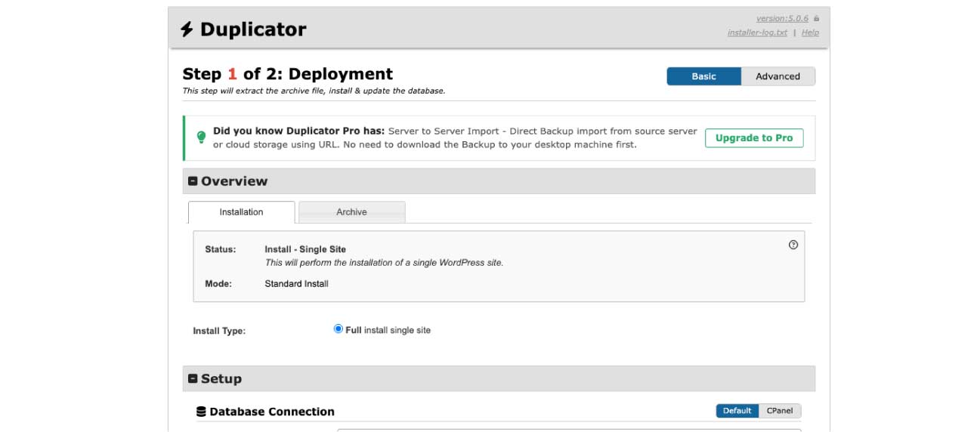Screen dimensions: 980x432
Task: Click the 'Step 1 of 2: Deployment' heading
Action: (288, 74)
